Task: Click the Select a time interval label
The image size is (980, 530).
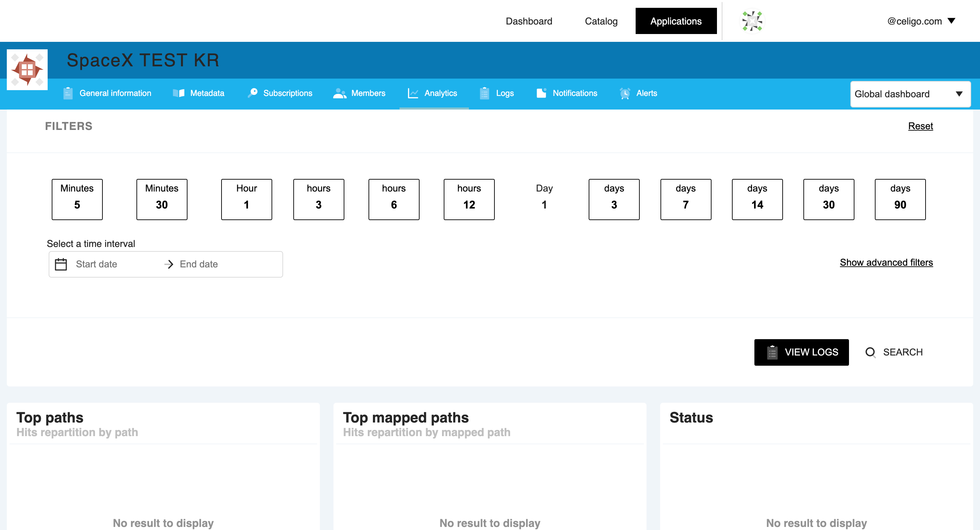Action: tap(91, 244)
